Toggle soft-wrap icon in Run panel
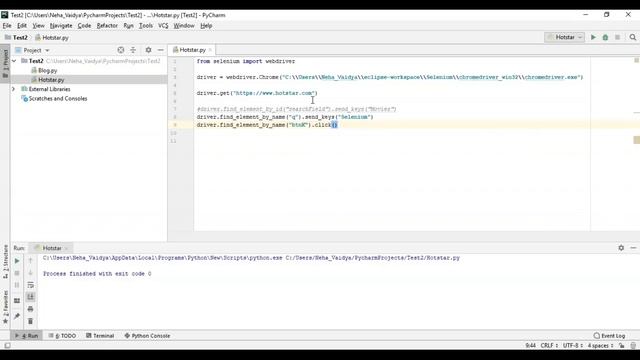Image resolution: width=640 pixels, height=360 pixels. pyautogui.click(x=30, y=285)
